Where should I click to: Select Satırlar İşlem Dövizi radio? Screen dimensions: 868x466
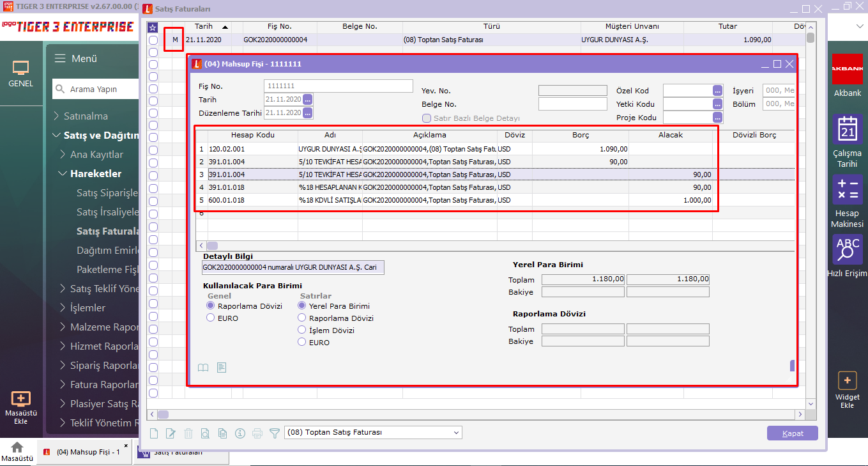pos(303,330)
